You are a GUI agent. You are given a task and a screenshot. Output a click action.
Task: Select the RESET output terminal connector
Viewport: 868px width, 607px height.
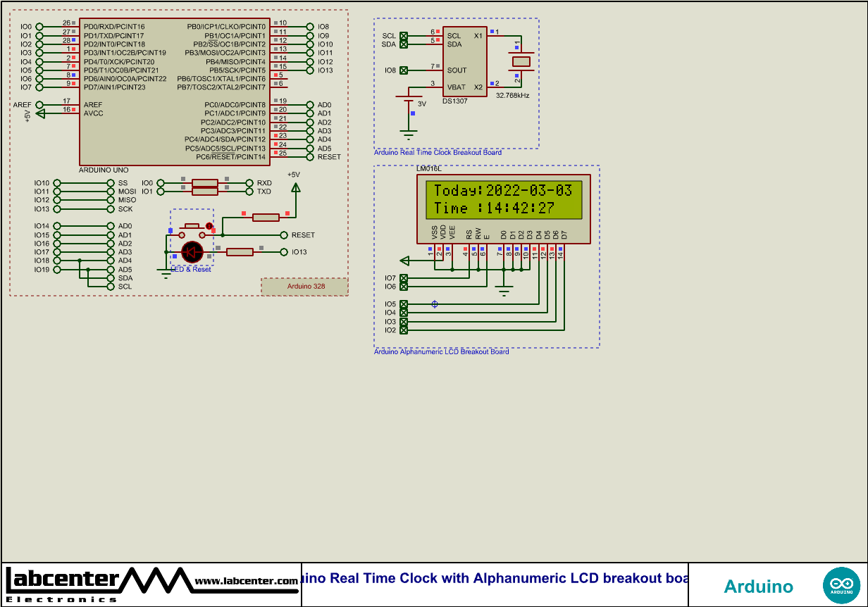click(x=285, y=234)
